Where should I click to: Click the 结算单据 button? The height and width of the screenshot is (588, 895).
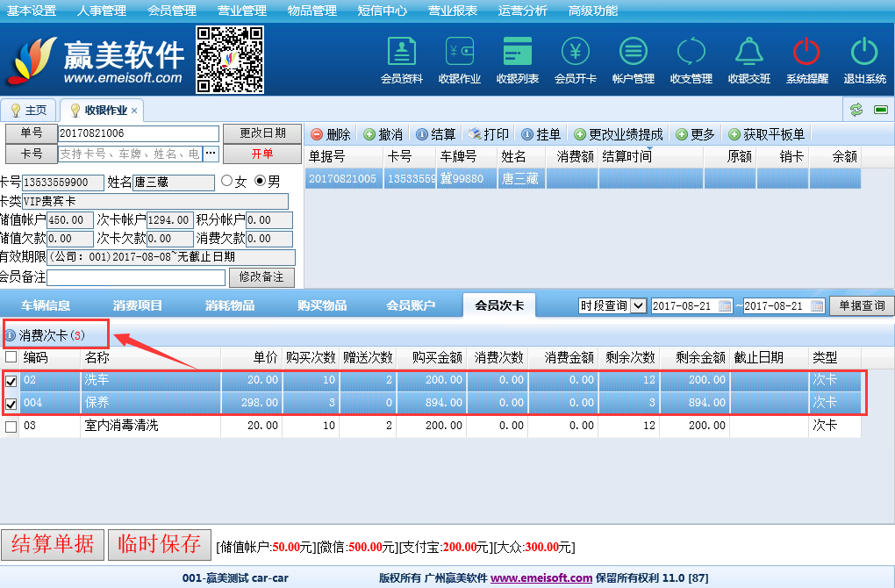coord(53,544)
